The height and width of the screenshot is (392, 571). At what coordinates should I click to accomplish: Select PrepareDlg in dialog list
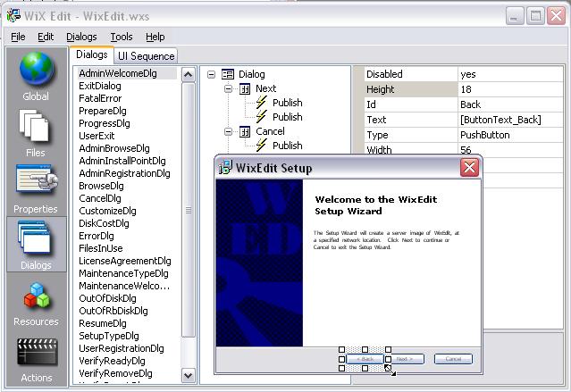103,111
